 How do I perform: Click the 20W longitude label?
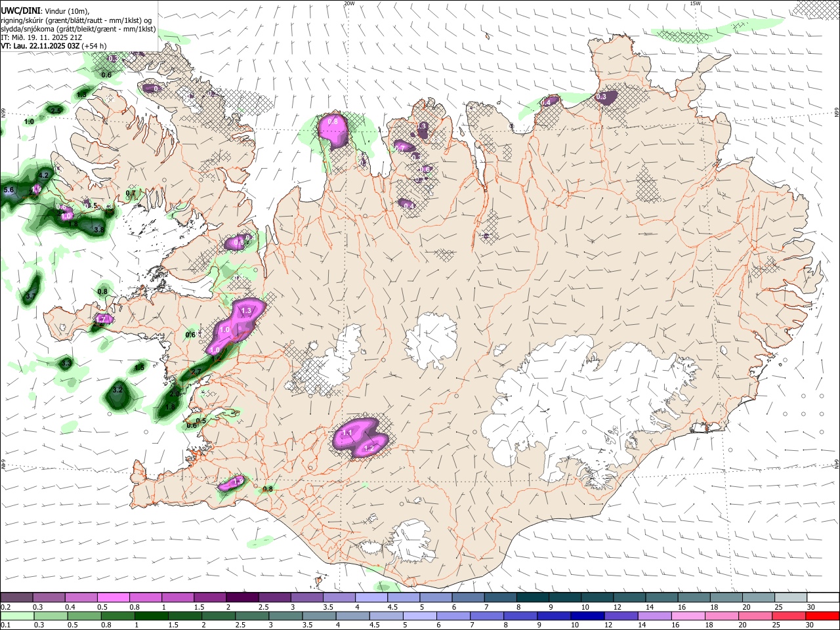pos(349,3)
